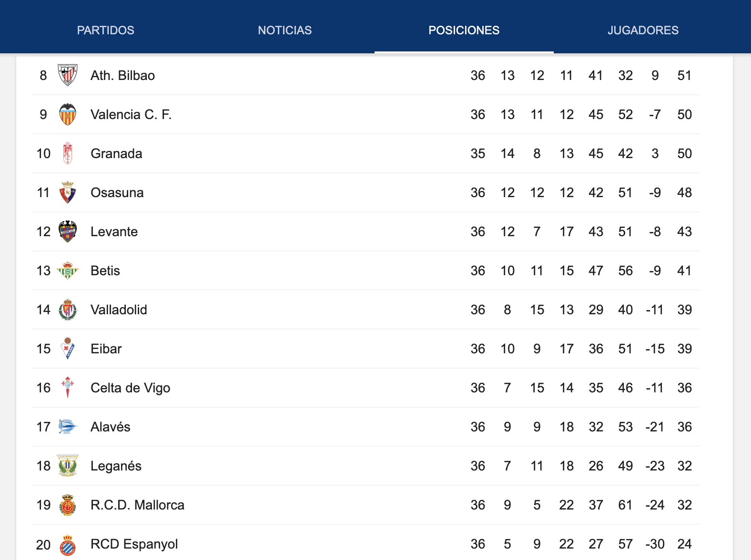Click the Osasuna club crest
751x560 pixels.
(x=67, y=192)
